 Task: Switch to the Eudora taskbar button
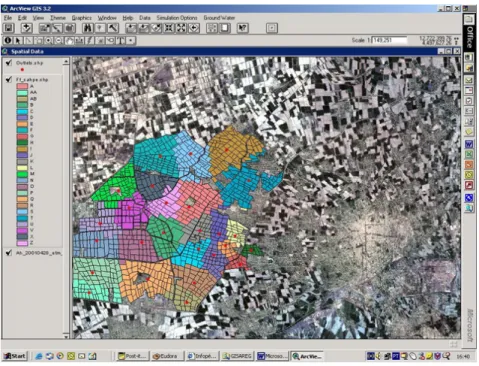coord(167,356)
